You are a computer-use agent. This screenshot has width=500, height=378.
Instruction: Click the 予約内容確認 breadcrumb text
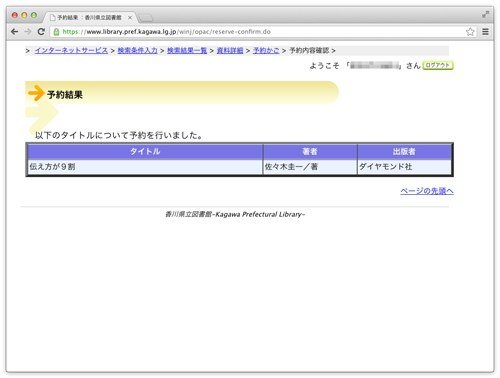tap(309, 51)
